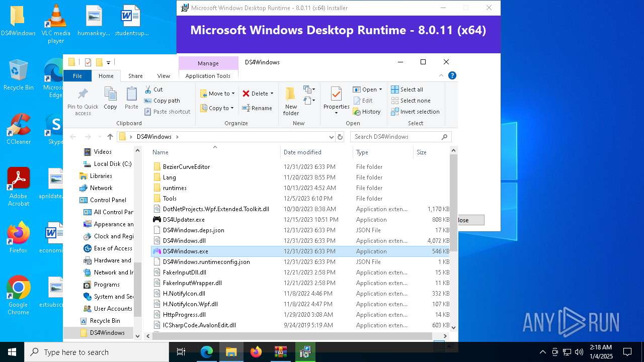
Task: Open the Application Tools tab
Action: (208, 76)
